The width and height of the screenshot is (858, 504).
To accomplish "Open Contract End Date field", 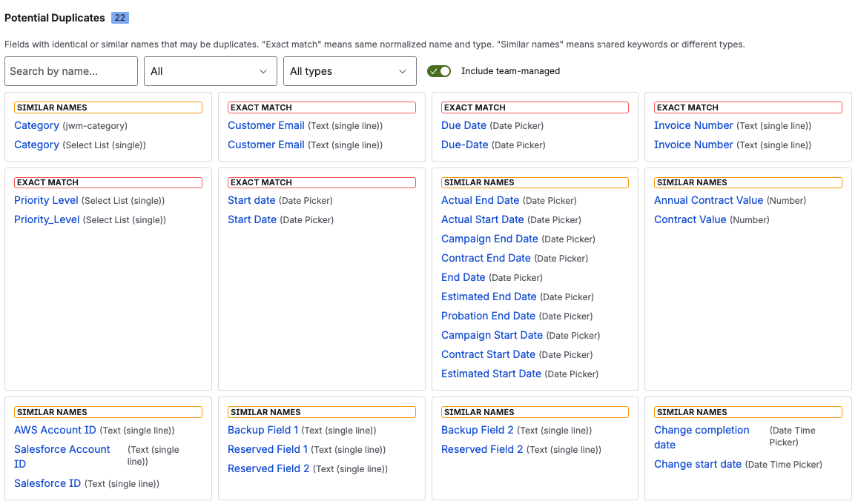I will tap(486, 258).
